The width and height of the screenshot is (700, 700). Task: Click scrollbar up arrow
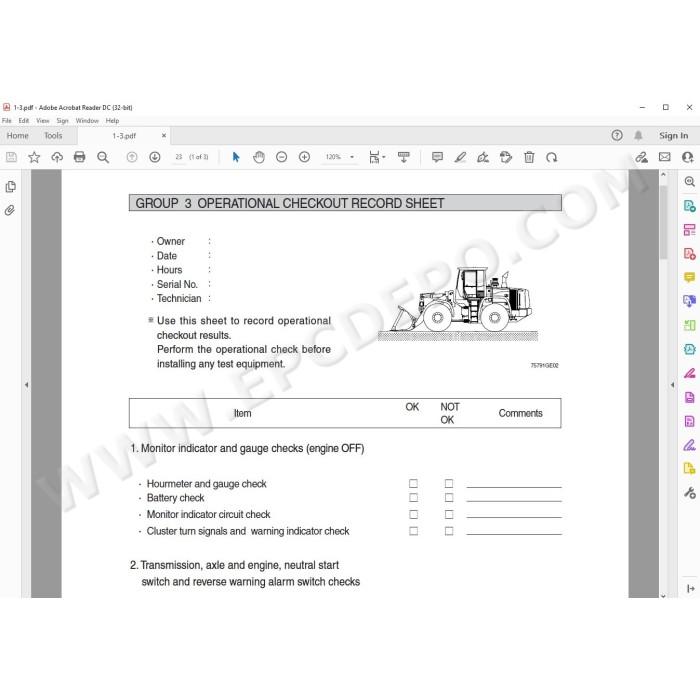click(663, 175)
